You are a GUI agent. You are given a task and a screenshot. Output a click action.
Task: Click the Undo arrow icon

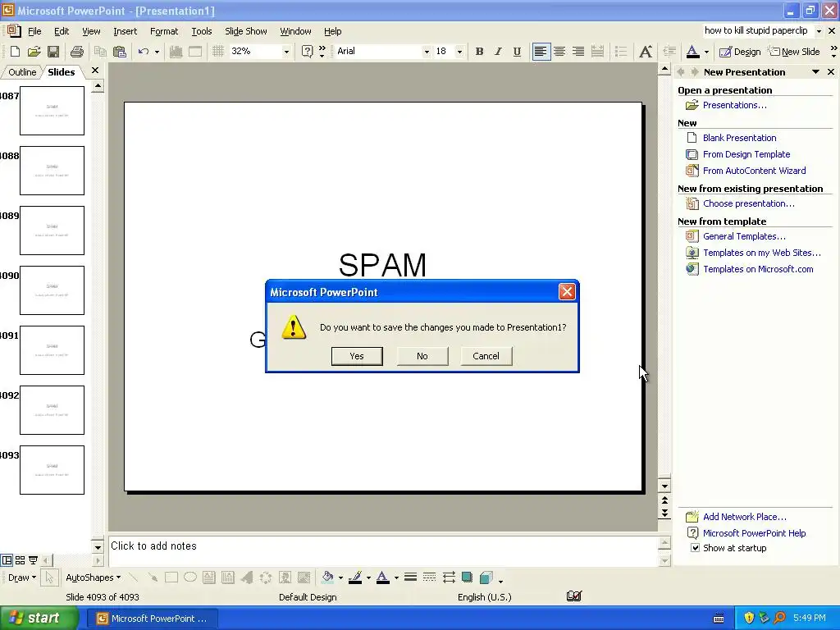(143, 52)
